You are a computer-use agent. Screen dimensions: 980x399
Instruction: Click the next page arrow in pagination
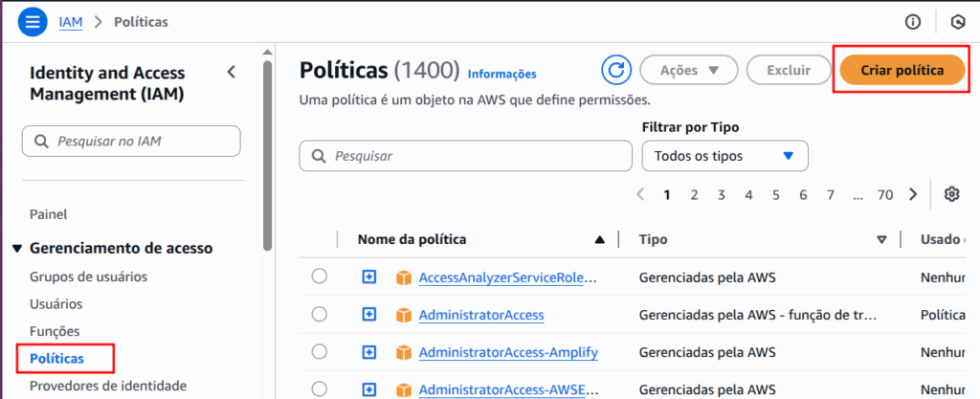[913, 194]
